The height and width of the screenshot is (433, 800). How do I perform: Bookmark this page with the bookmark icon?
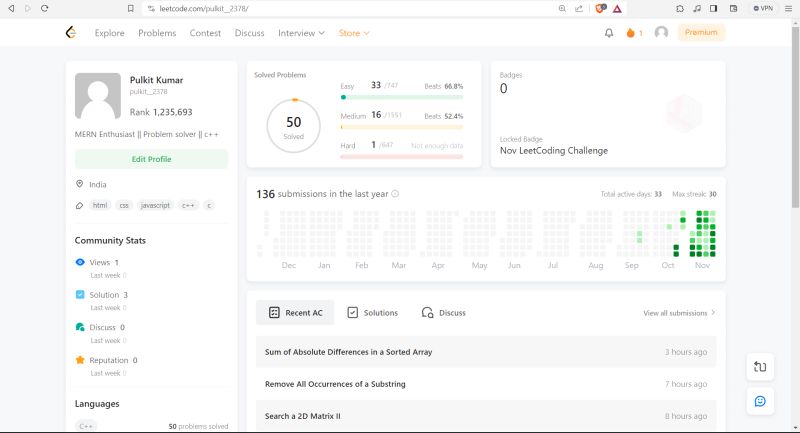click(x=131, y=9)
